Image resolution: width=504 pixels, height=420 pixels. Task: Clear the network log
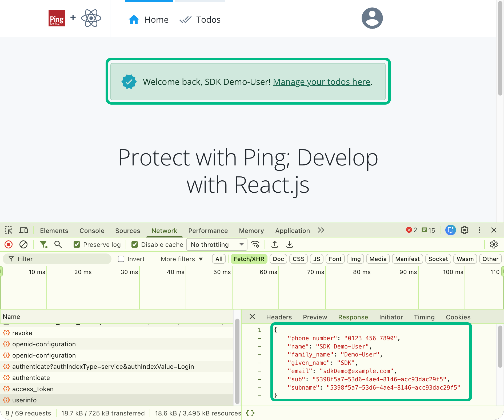[23, 244]
